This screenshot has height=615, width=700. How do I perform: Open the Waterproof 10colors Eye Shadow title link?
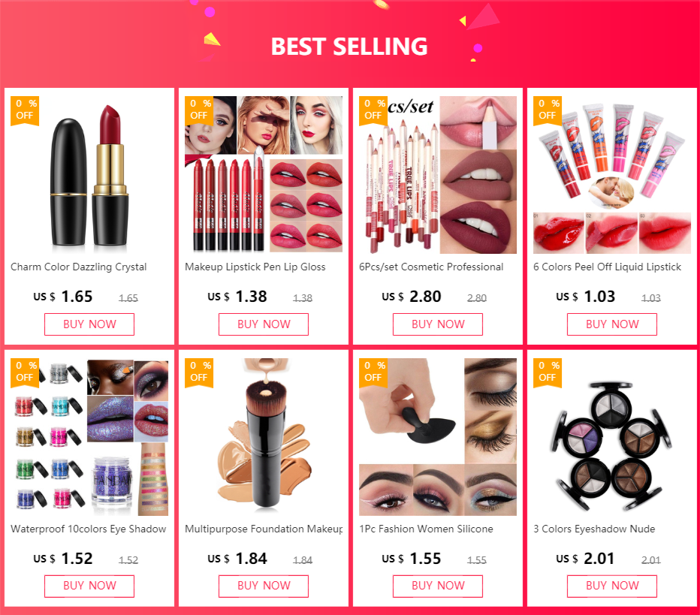(89, 529)
